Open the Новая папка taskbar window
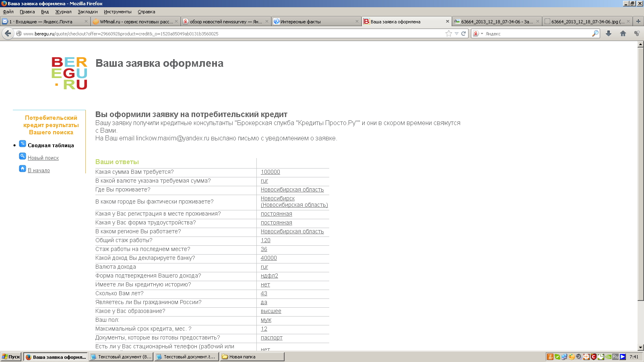The width and height of the screenshot is (644, 362). 252,357
